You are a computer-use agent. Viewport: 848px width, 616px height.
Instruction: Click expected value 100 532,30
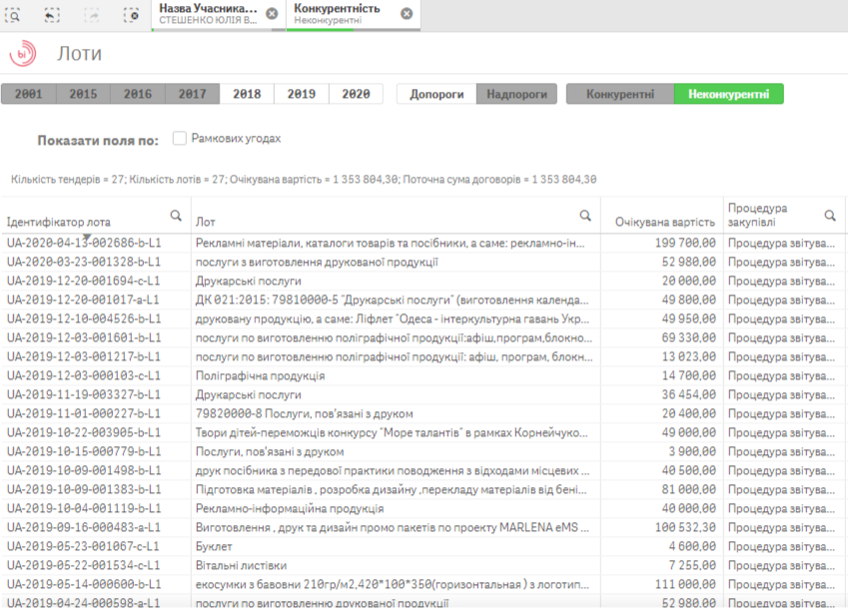[x=685, y=527]
